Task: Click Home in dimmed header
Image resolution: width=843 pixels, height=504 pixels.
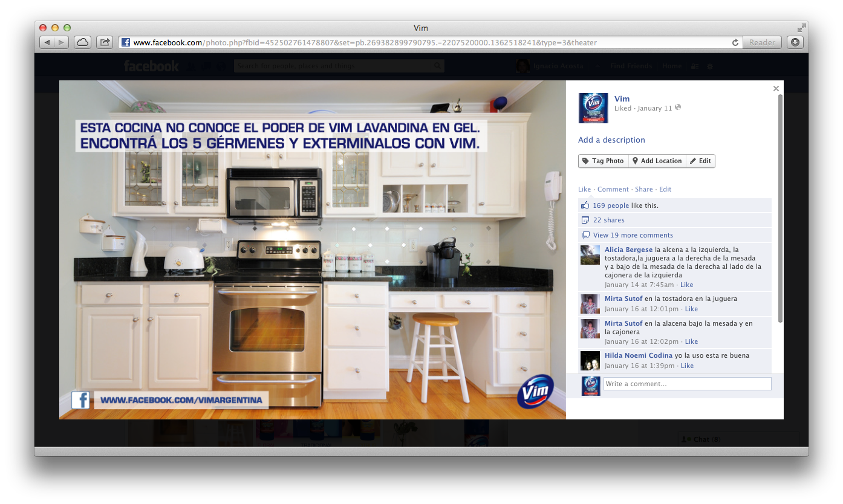Action: tap(672, 66)
